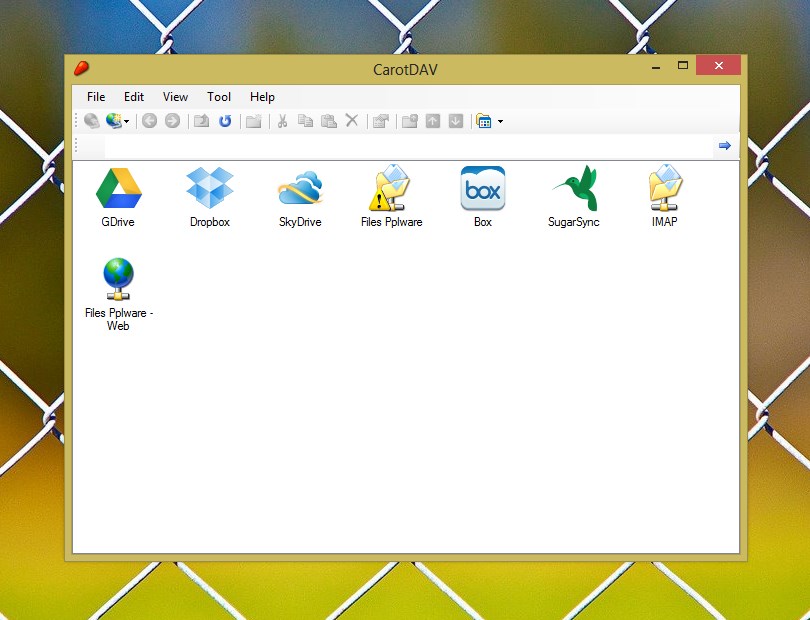Close the CarotDAV window
This screenshot has width=810, height=620.
(x=719, y=66)
